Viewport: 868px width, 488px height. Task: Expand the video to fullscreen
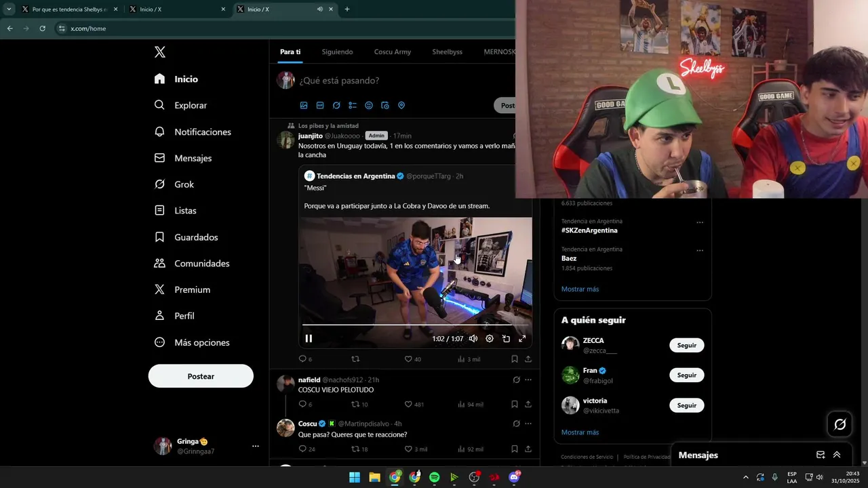click(522, 338)
